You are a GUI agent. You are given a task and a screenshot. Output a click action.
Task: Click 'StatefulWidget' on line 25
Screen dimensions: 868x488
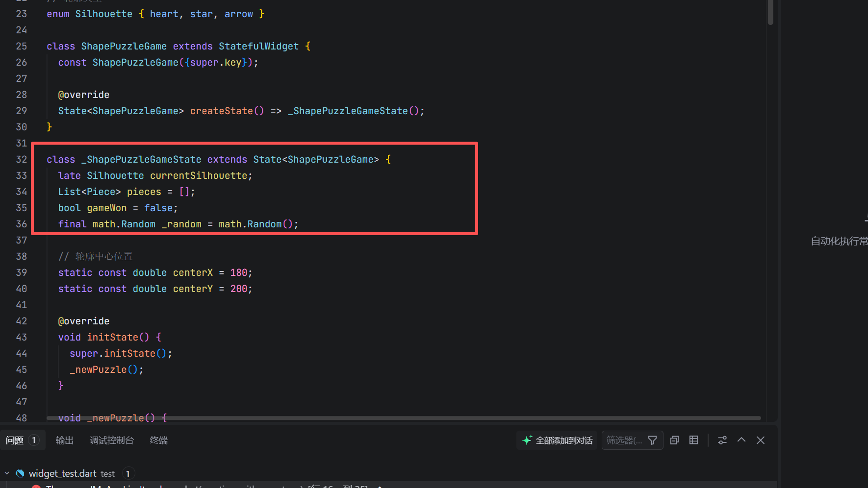point(258,46)
